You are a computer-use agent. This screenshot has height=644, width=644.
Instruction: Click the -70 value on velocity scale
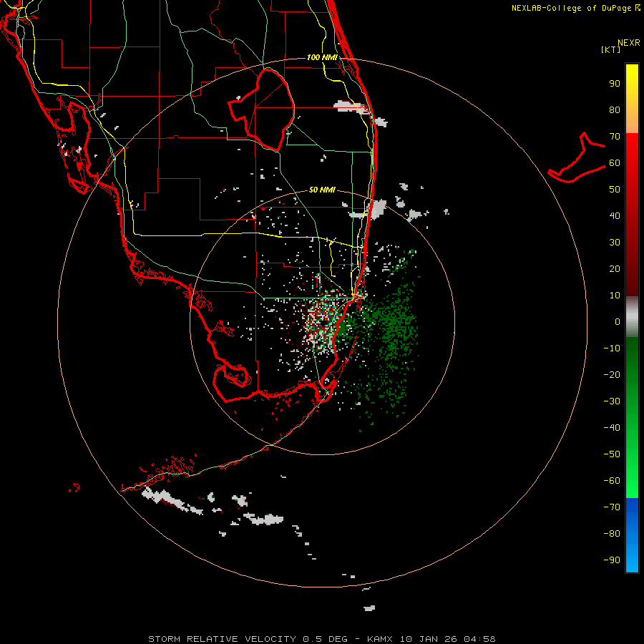(612, 507)
